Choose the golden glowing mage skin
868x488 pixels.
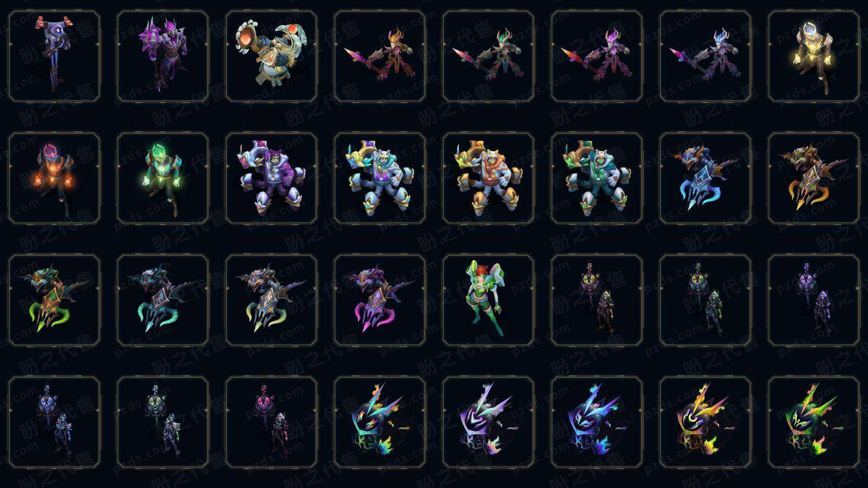pyautogui.click(x=814, y=56)
